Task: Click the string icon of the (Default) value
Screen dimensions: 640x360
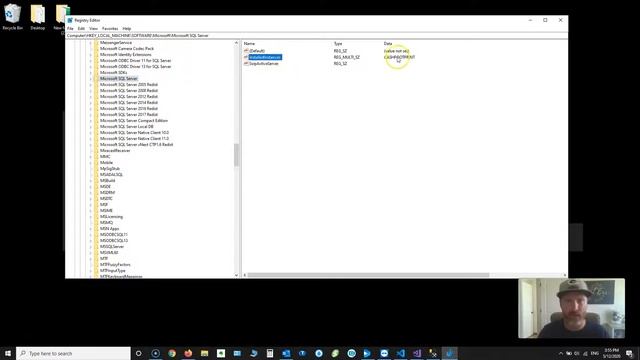Action: (246, 51)
